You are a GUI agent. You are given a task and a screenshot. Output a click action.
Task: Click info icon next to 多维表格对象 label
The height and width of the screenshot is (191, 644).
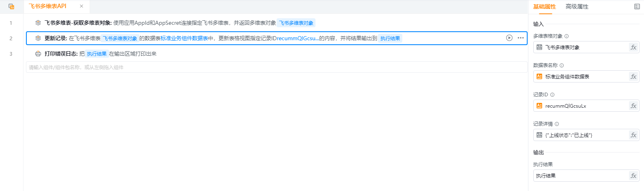[x=567, y=36]
